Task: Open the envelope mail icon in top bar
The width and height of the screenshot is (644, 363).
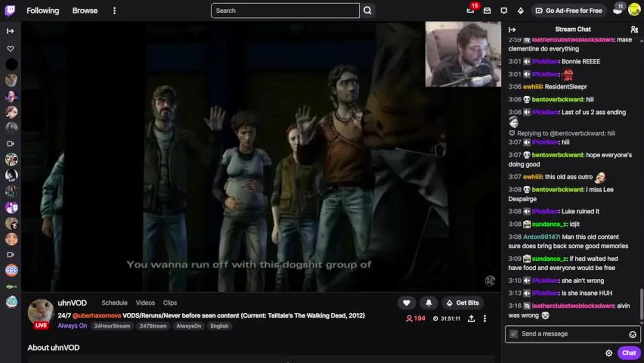Action: 487,11
